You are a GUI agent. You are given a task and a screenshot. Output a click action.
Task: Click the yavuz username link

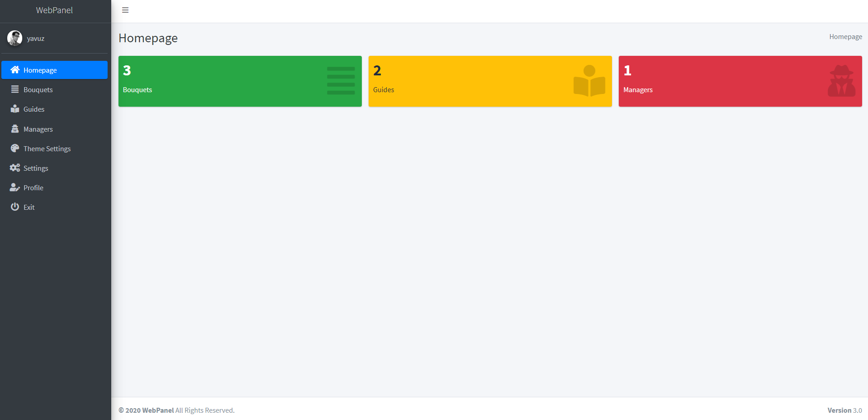tap(35, 39)
